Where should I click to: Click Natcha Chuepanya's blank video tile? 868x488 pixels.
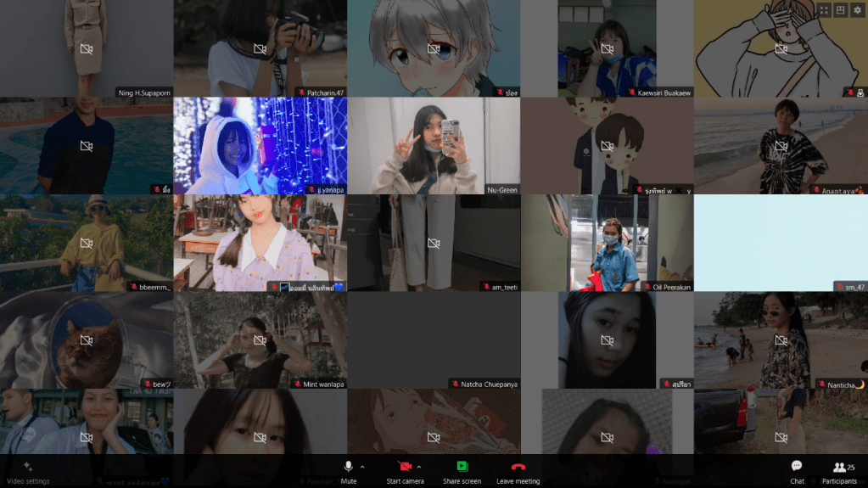tap(433, 339)
